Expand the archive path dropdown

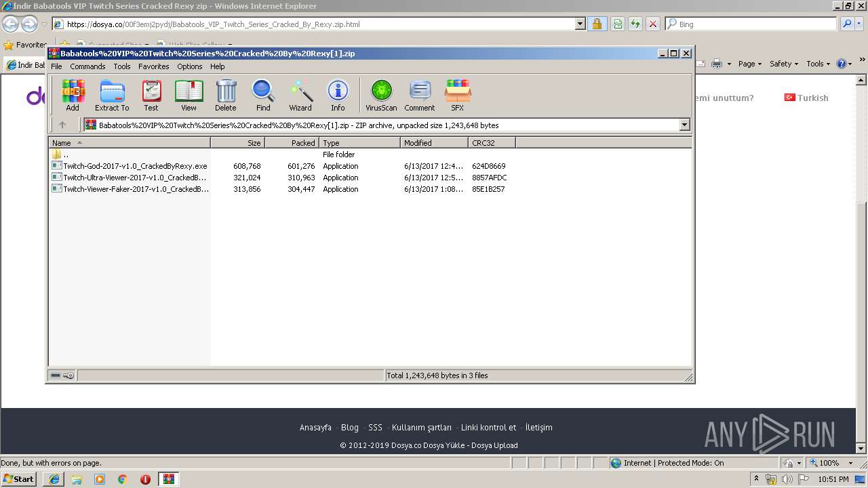684,125
